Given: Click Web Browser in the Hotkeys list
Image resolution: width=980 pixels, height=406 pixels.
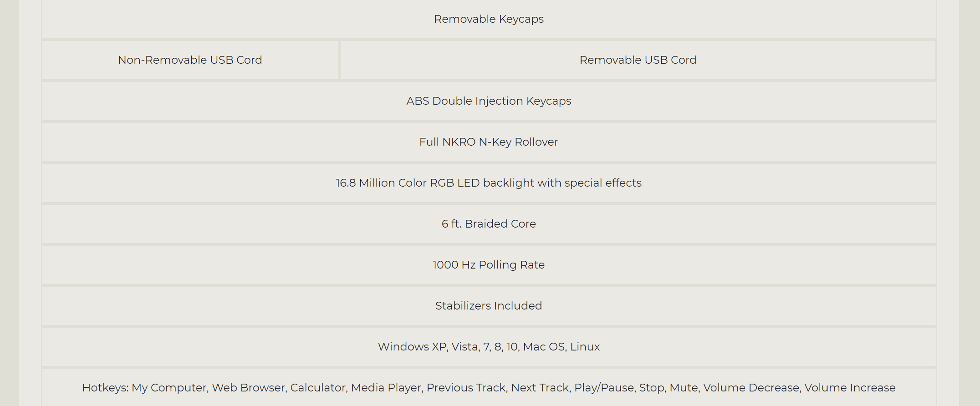Looking at the screenshot, I should 248,388.
